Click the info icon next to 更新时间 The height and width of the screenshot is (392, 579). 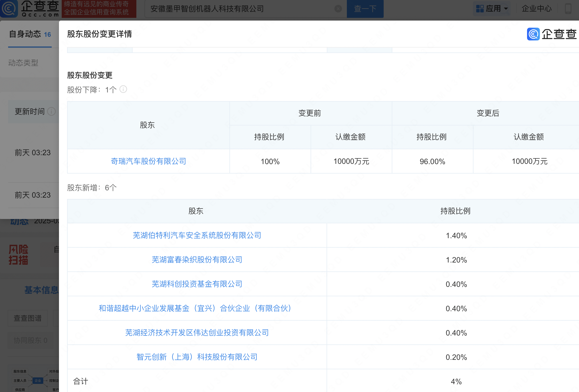(x=51, y=111)
